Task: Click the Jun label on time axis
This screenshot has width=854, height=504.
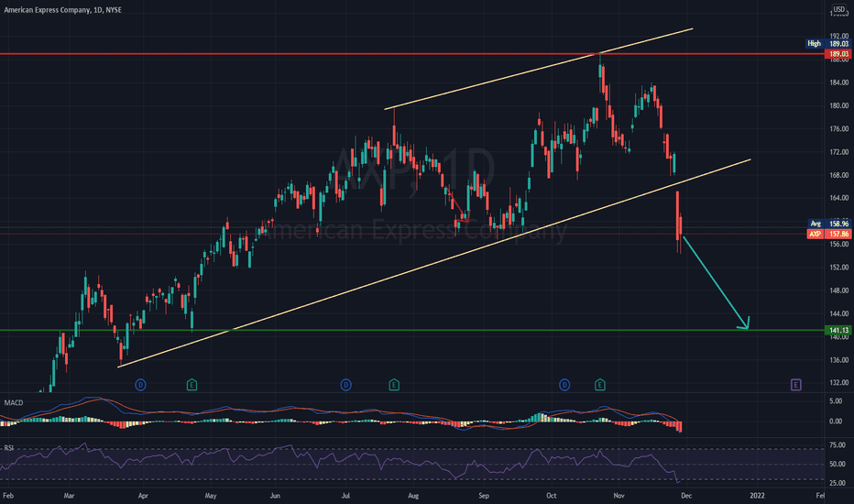Action: point(275,496)
